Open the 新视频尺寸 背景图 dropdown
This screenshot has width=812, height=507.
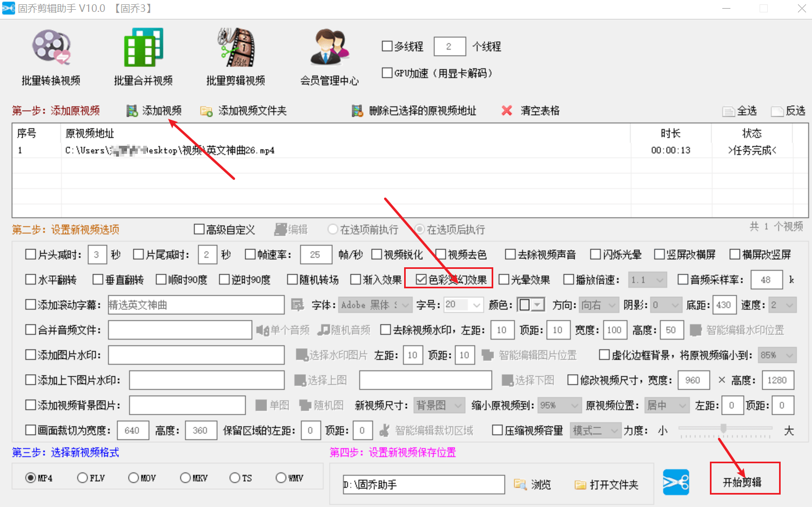(439, 405)
